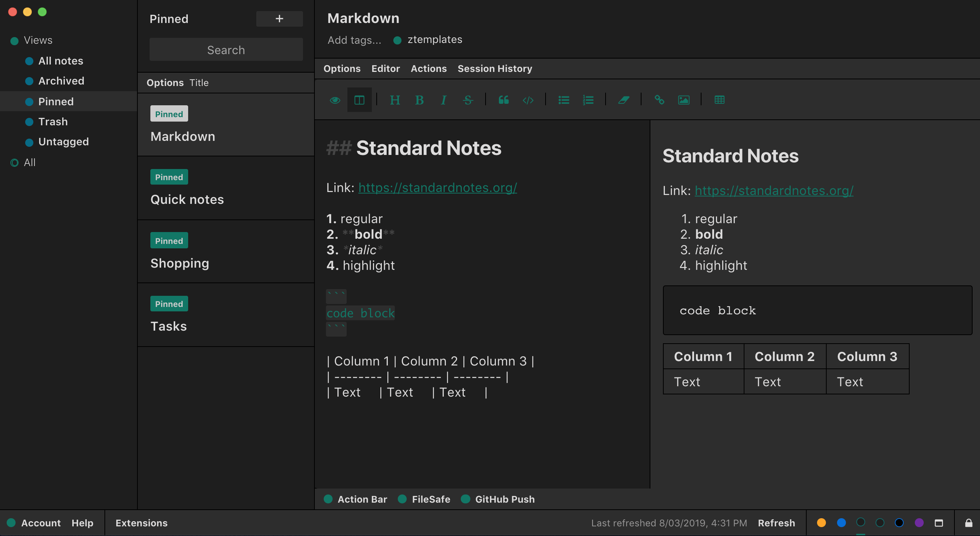The width and height of the screenshot is (980, 536).
Task: Insert code with the code icon
Action: [x=528, y=100]
